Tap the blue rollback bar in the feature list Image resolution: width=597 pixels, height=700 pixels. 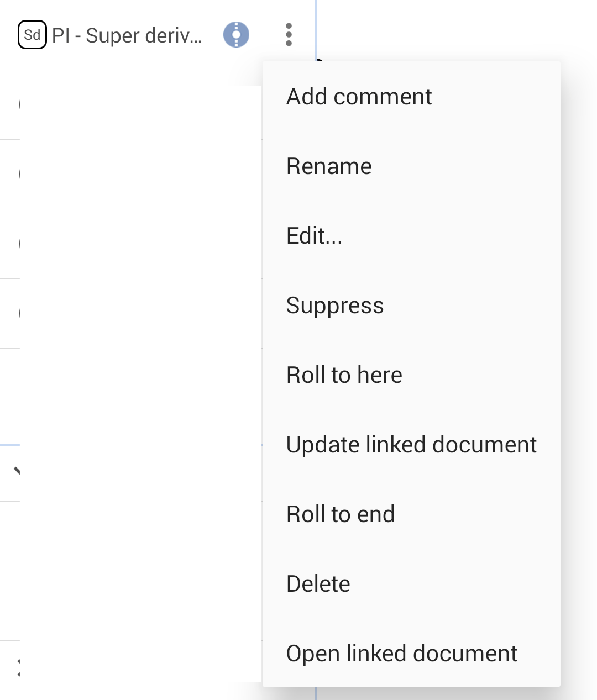pos(10,445)
